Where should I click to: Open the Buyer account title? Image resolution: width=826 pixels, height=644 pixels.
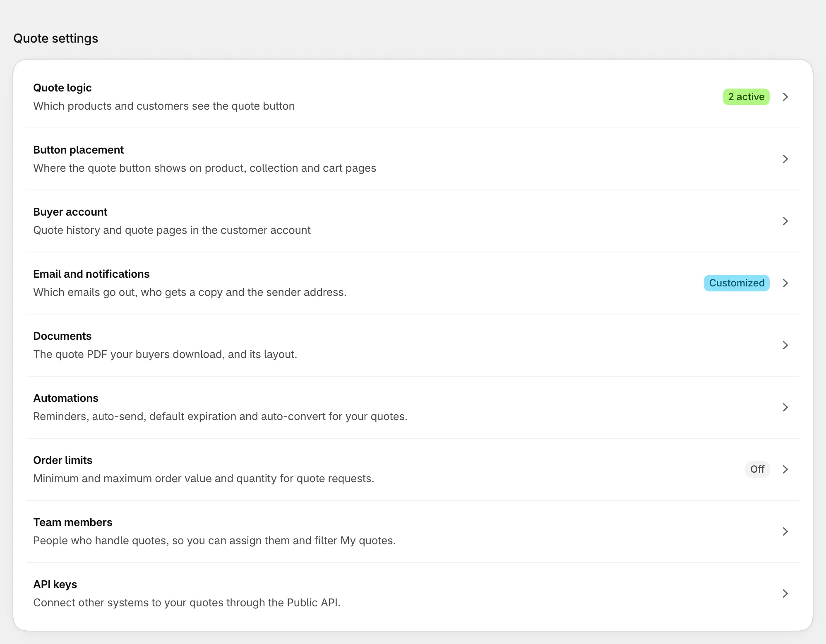pyautogui.click(x=70, y=212)
